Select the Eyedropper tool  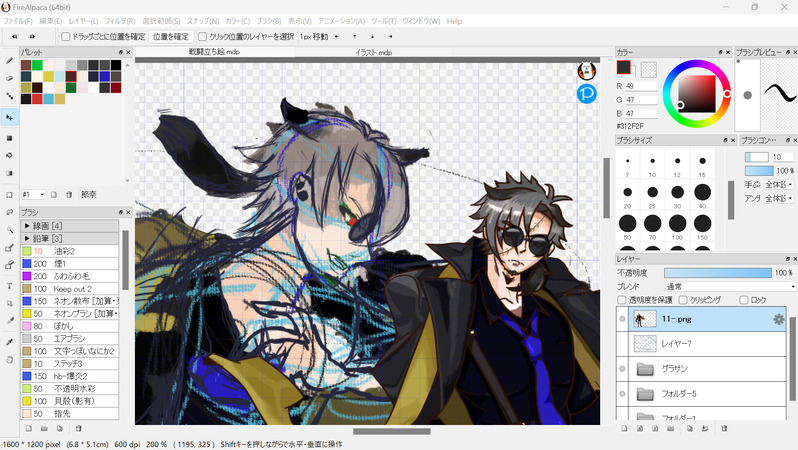click(x=9, y=342)
